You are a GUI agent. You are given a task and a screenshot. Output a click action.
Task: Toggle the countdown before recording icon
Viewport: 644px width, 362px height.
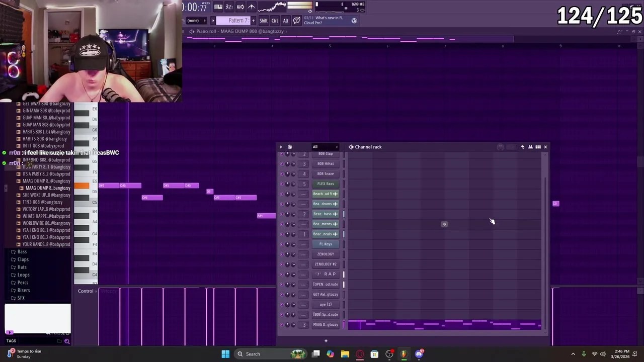229,7
